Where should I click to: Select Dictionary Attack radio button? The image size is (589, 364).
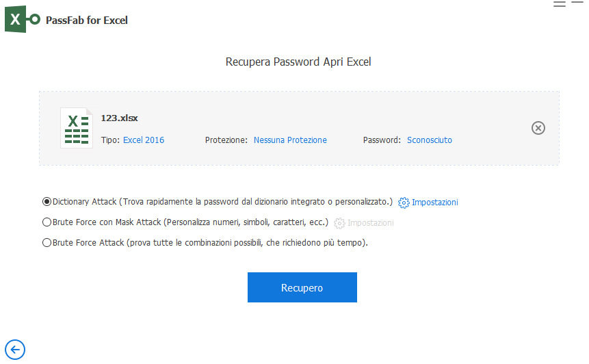(47, 202)
